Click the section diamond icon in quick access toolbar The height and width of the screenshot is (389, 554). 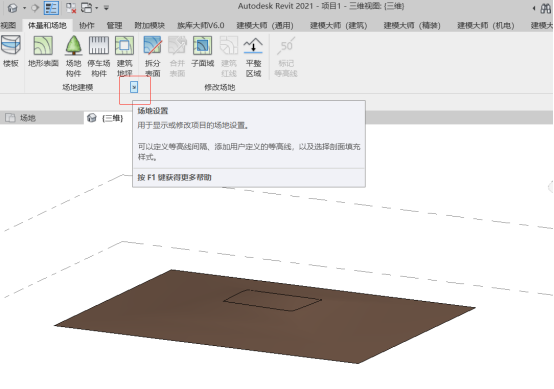tap(35, 8)
